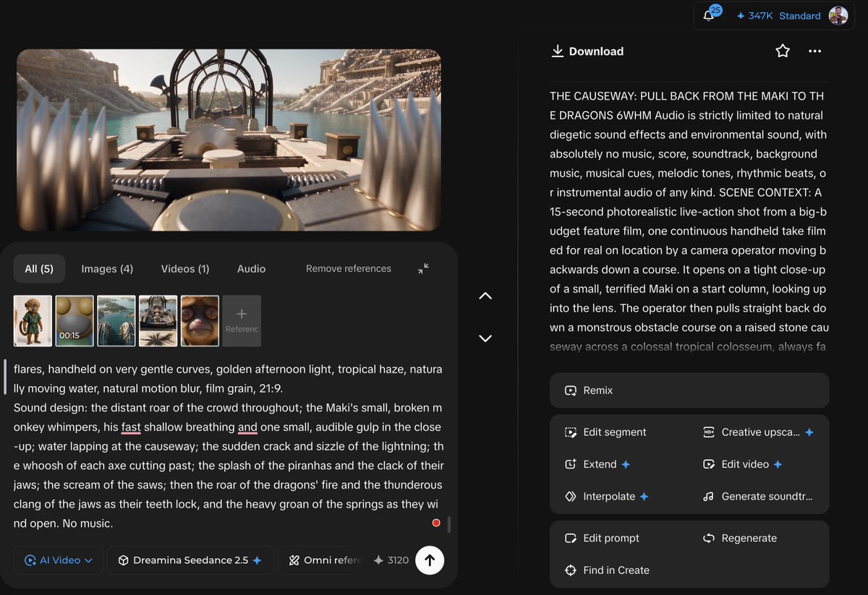Image resolution: width=868 pixels, height=595 pixels.
Task: Open the Omni reference option
Action: point(325,560)
